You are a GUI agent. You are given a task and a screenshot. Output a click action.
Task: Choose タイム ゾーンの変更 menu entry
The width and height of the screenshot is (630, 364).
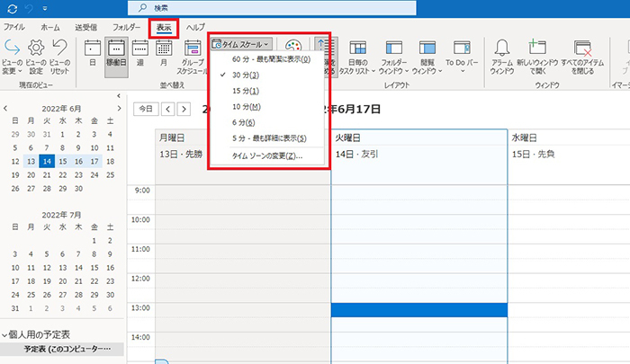267,155
